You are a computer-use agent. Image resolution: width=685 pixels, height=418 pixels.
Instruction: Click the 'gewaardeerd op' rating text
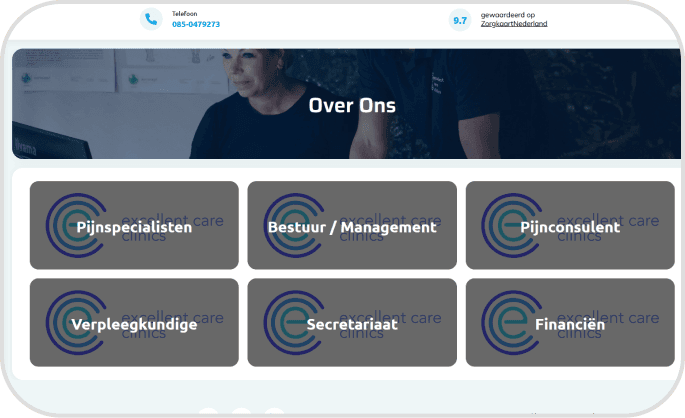[x=508, y=15]
